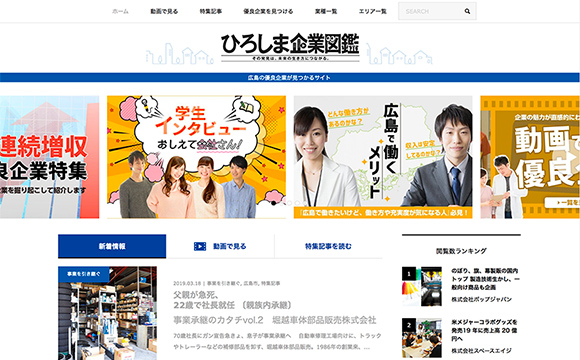Open the 学生インタビュー banner
Image resolution: width=580 pixels, height=360 pixels.
coord(196,157)
